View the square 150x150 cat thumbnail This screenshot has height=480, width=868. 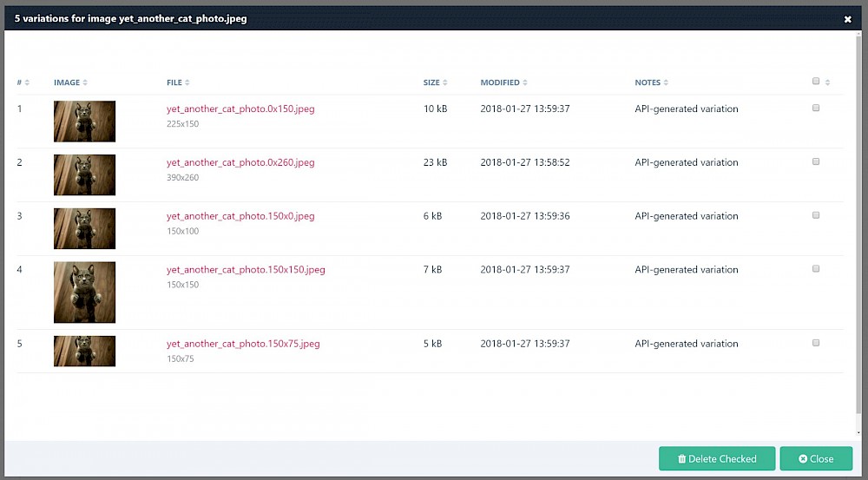(84, 293)
